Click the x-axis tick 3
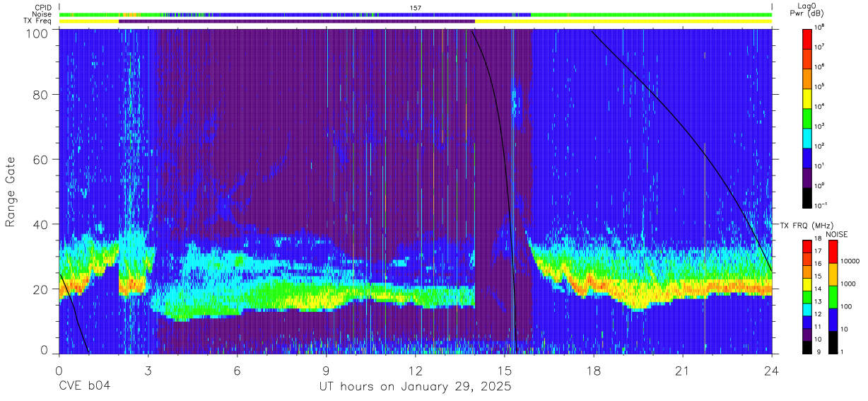The width and height of the screenshot is (868, 401). tap(148, 370)
